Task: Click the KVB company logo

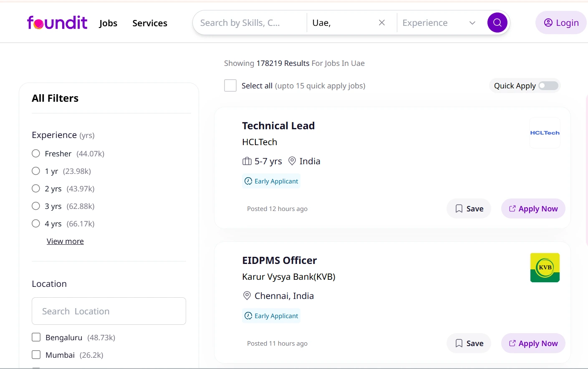Action: pyautogui.click(x=545, y=268)
